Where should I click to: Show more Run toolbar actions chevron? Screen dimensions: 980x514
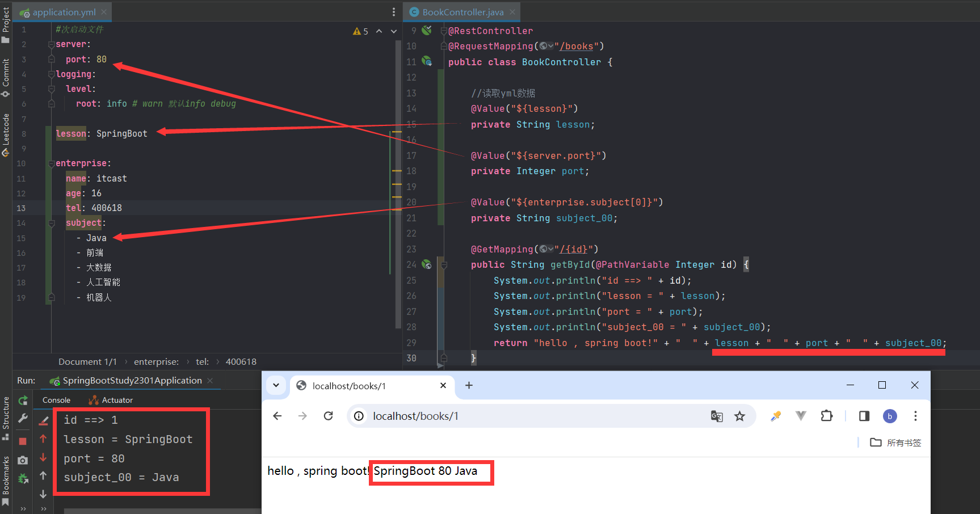23,508
